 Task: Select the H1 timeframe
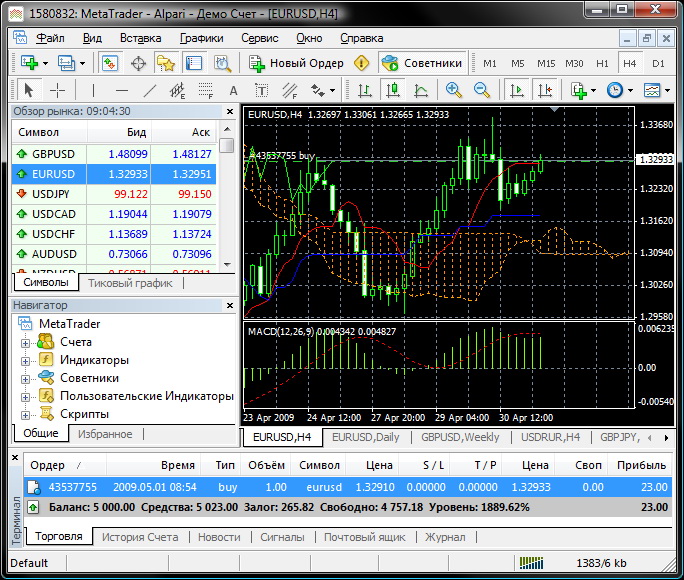pyautogui.click(x=602, y=64)
